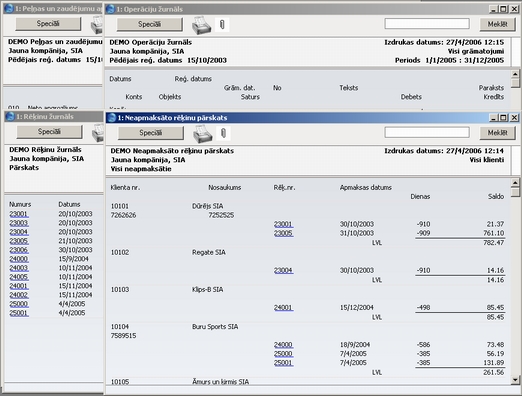The image size is (522, 396).
Task: Open invoice 25000 under Buru Sports SIA
Action: pos(283,354)
